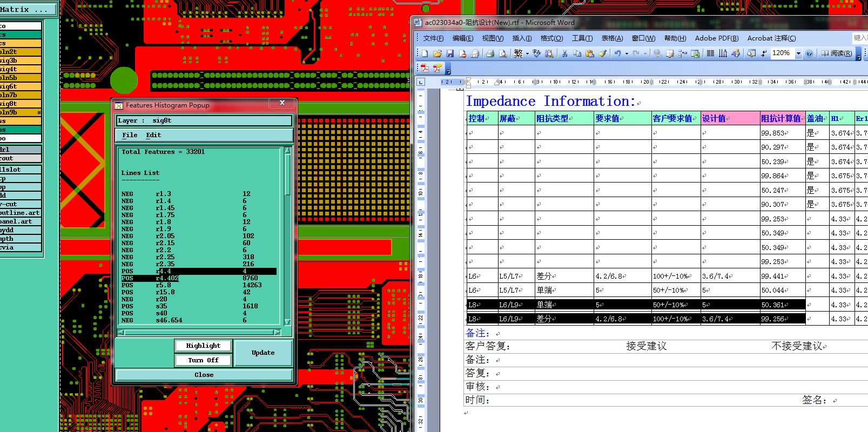Select the v-cut layer
Image resolution: width=868 pixels, height=432 pixels.
21,204
